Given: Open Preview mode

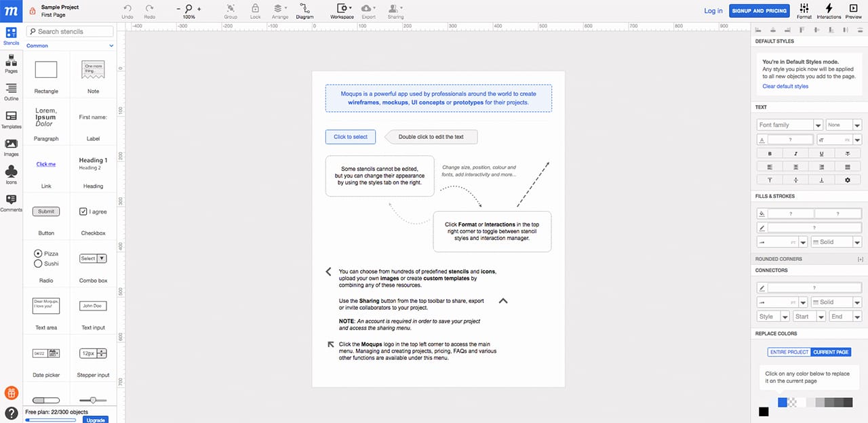Looking at the screenshot, I should (854, 11).
